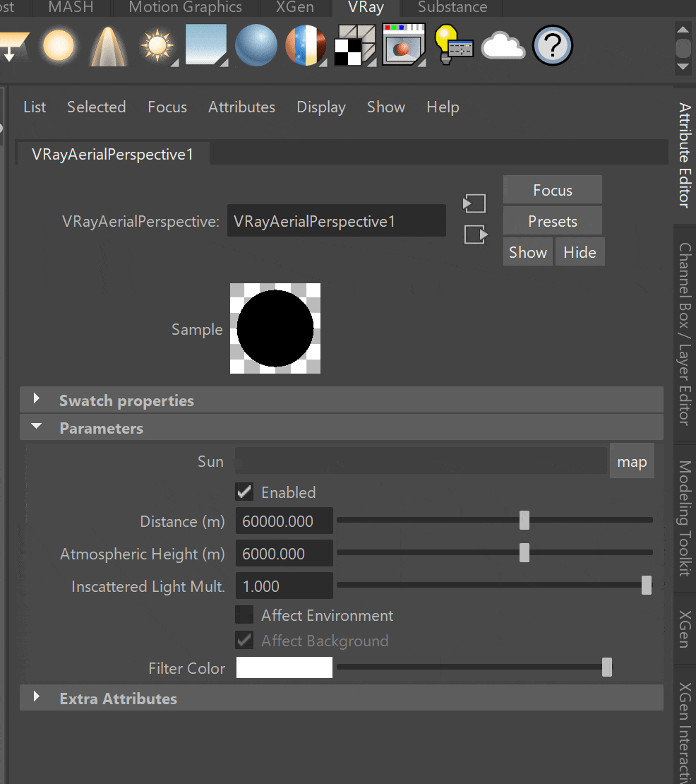Image resolution: width=696 pixels, height=784 pixels.
Task: Select the Attribute Editor side tab
Action: pos(685,155)
